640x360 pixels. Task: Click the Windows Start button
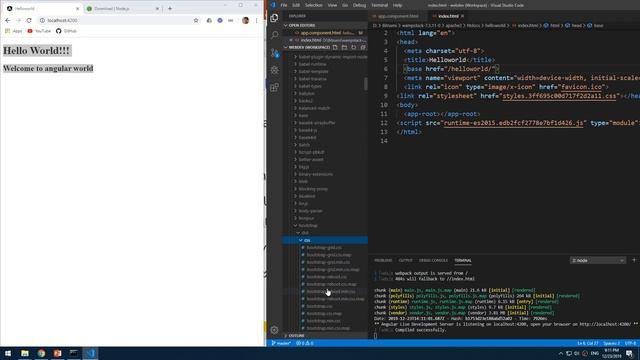8,353
